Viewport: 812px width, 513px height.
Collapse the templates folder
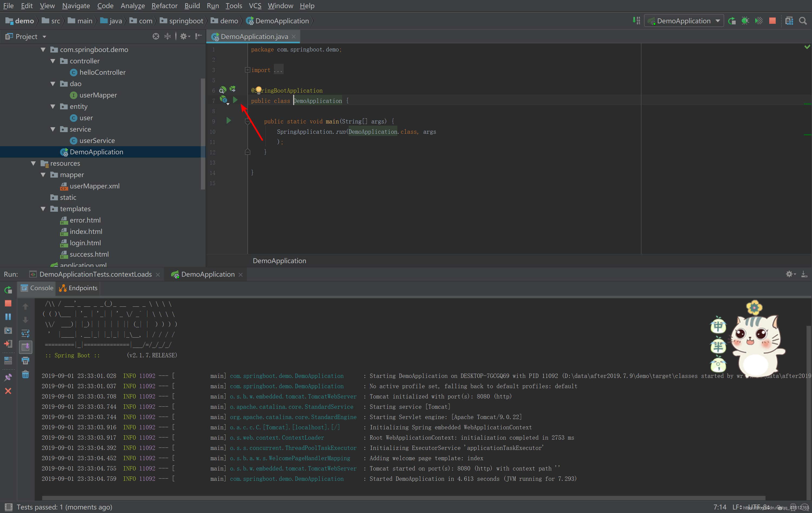(43, 209)
